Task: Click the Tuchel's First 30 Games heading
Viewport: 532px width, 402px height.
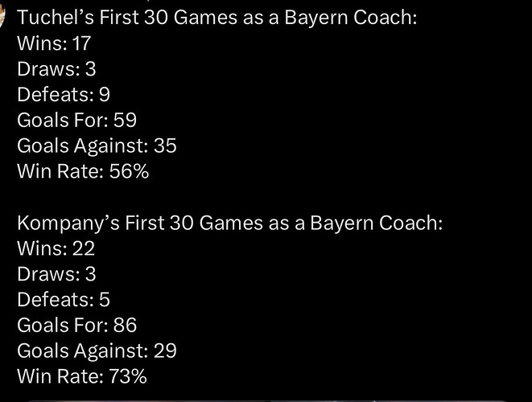Action: coord(217,18)
